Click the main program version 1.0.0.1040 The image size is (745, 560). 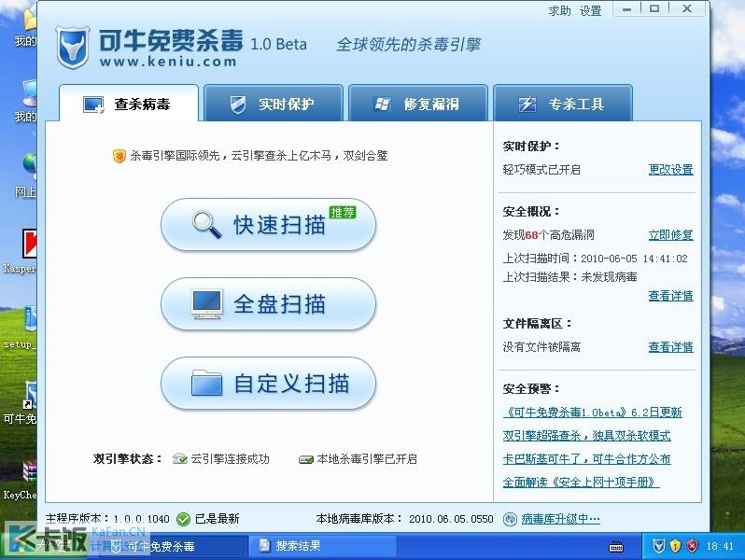tap(141, 519)
